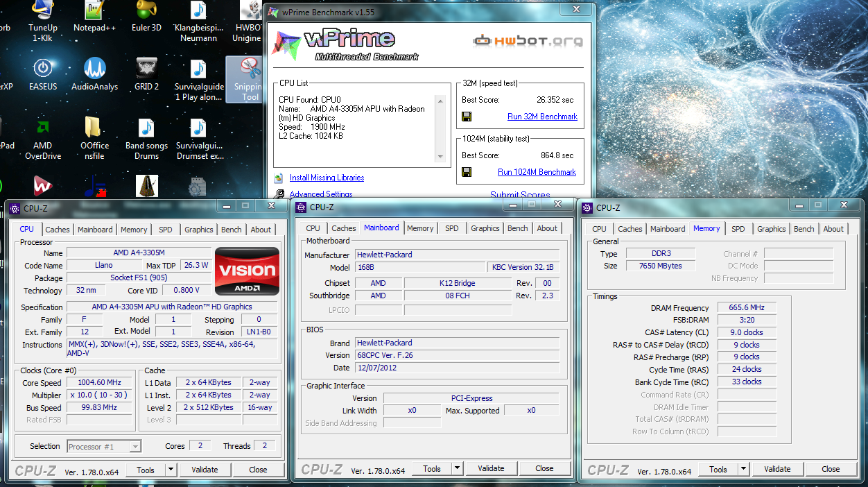Click the wPrime title bar icon

274,12
